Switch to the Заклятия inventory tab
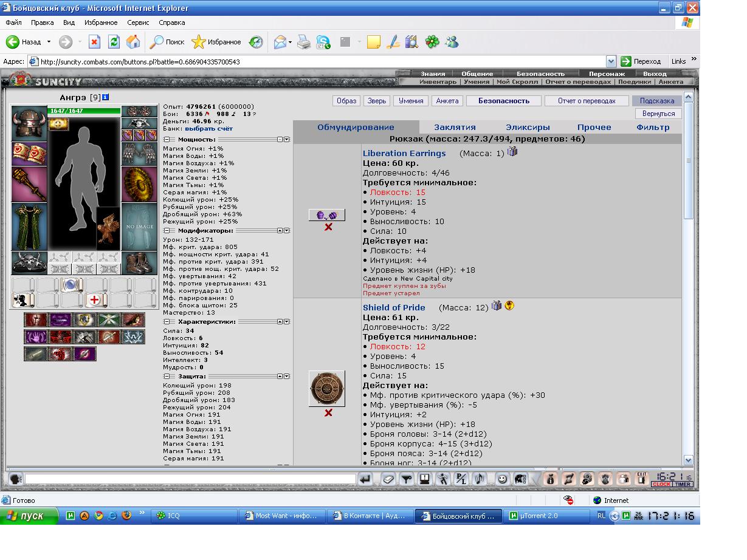The image size is (747, 560). point(455,128)
